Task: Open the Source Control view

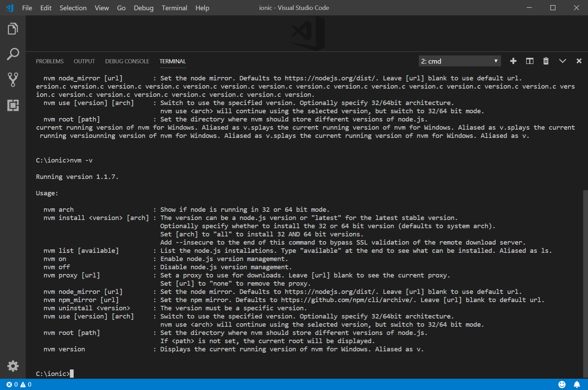Action: 13,79
